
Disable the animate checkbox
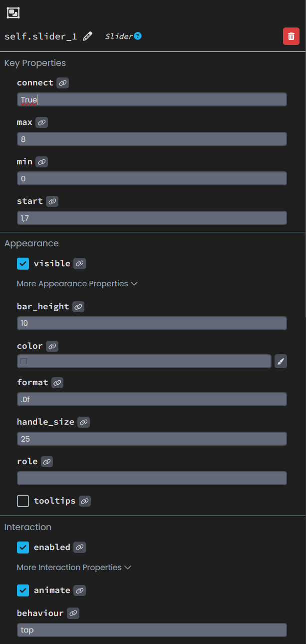click(x=22, y=590)
